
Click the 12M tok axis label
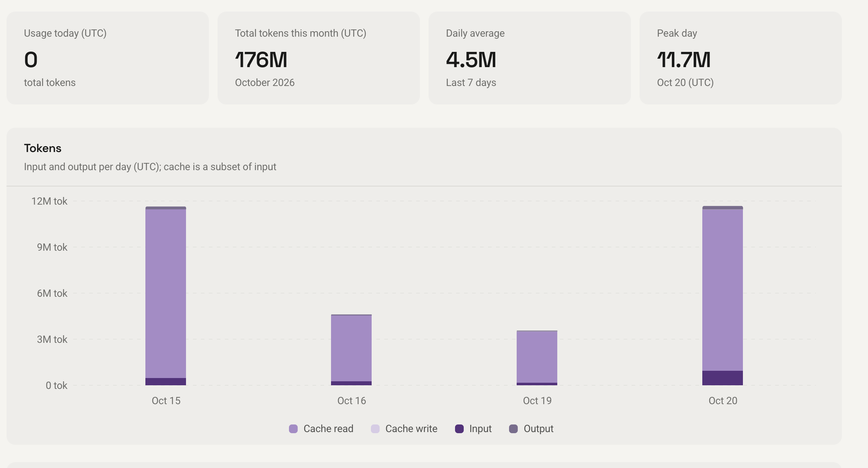point(49,201)
